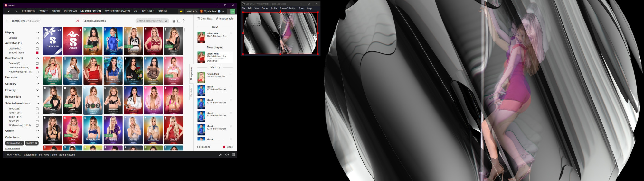This screenshot has height=181, width=644.
Task: Click the gold crown VIP icon
Action: 181,11
